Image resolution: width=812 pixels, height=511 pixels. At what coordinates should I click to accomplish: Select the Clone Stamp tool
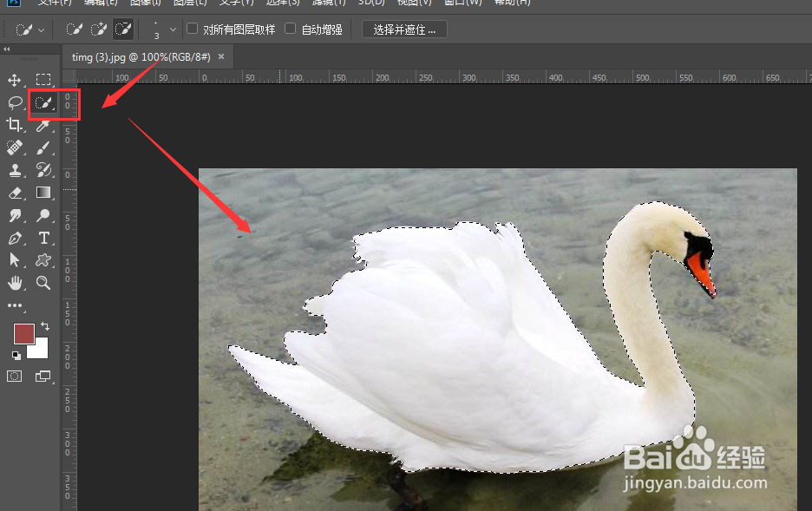pyautogui.click(x=15, y=170)
